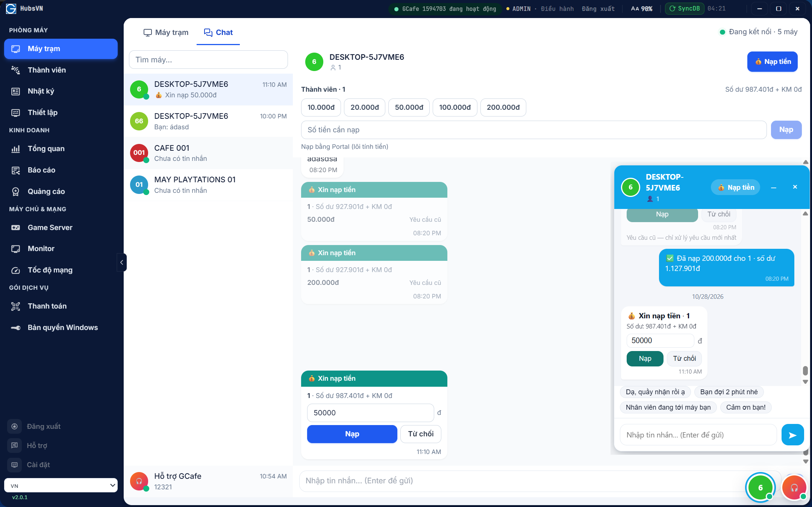This screenshot has width=812, height=507.
Task: Click the Số tiền cần nạp input
Action: pos(533,130)
